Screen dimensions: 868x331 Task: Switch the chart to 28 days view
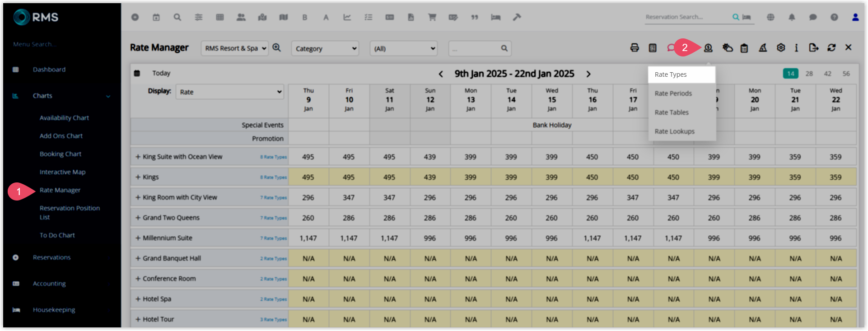(x=809, y=74)
